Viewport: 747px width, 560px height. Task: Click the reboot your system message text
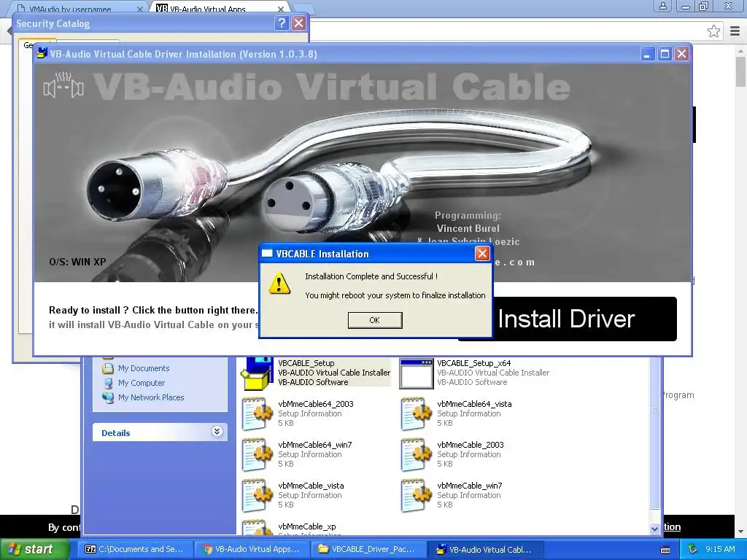(395, 295)
